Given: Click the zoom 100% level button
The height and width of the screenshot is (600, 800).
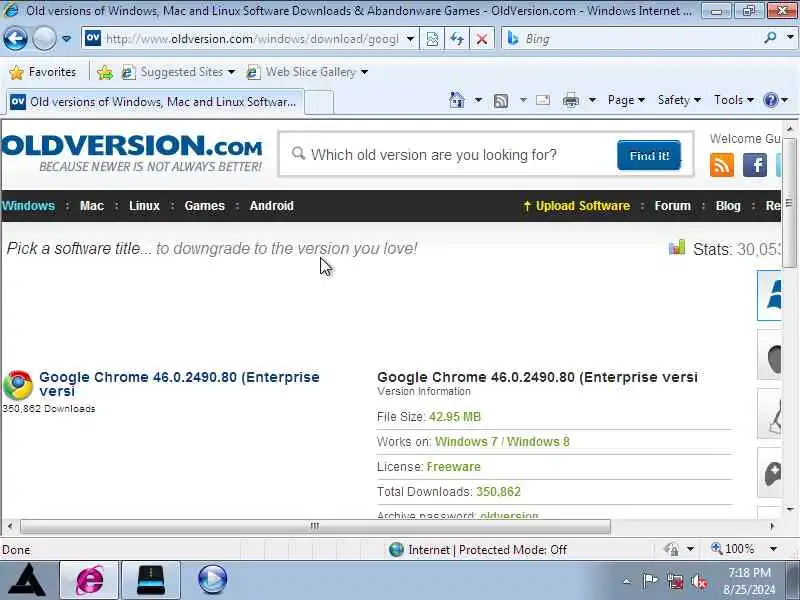Looking at the screenshot, I should [x=733, y=549].
